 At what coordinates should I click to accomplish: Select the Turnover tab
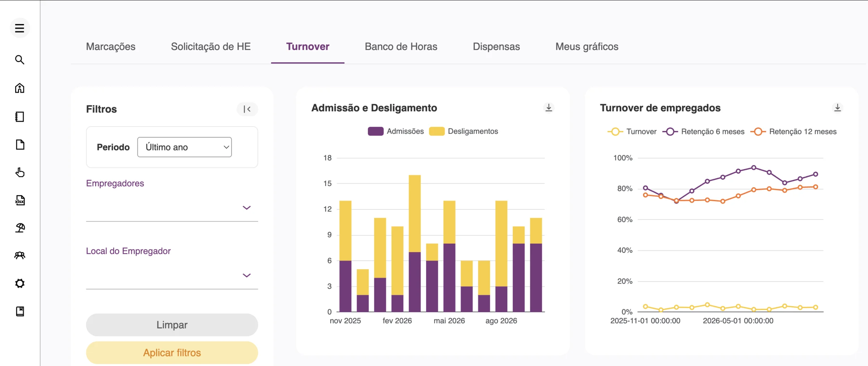click(x=308, y=47)
